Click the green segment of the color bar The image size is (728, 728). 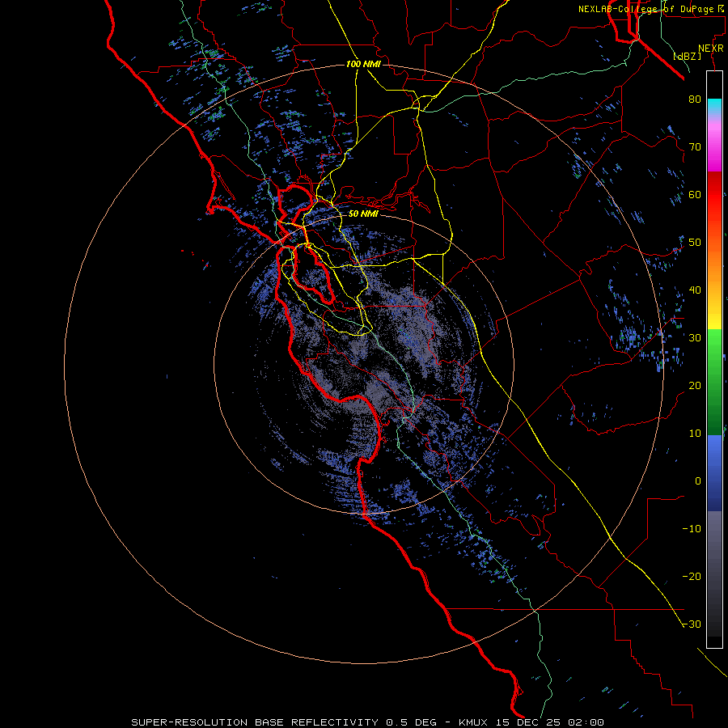pyautogui.click(x=714, y=382)
